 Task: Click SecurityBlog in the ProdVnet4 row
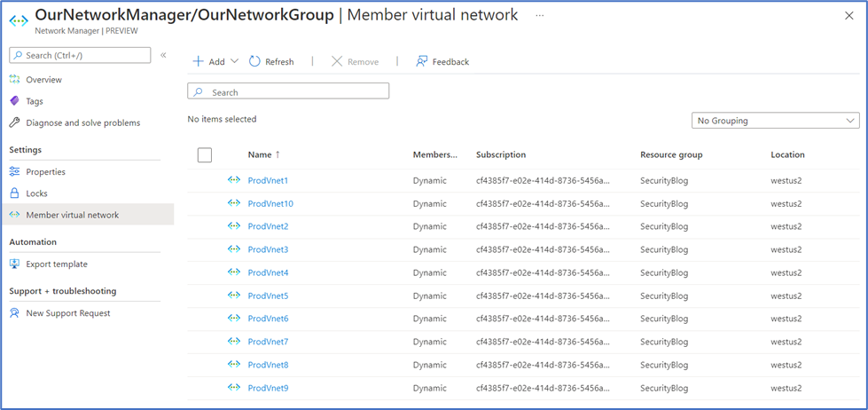(664, 272)
